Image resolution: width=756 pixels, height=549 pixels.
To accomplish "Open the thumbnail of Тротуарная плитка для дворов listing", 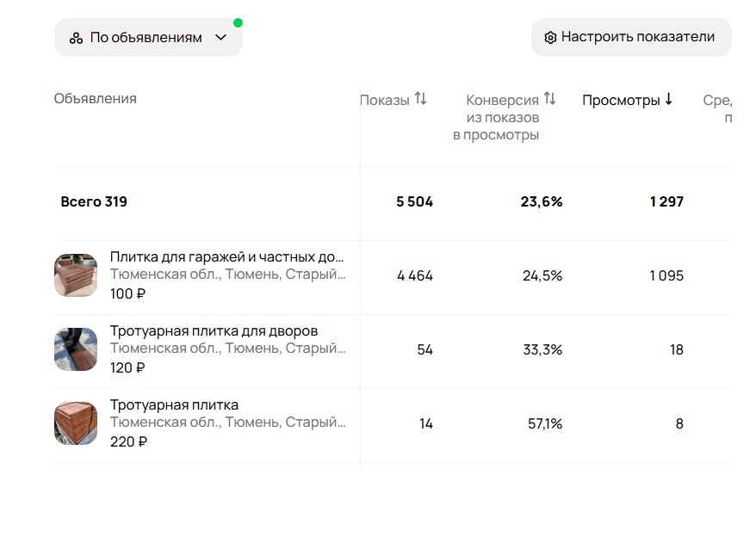I will (x=76, y=349).
